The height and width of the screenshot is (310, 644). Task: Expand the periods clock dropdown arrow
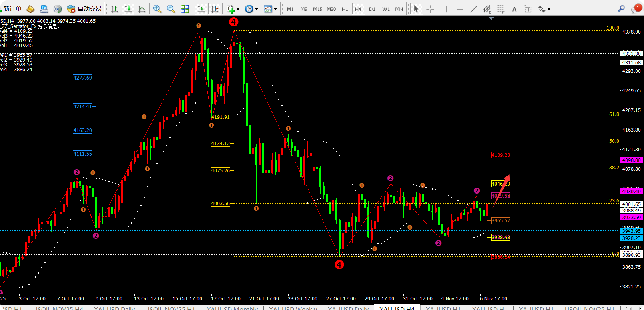point(257,9)
